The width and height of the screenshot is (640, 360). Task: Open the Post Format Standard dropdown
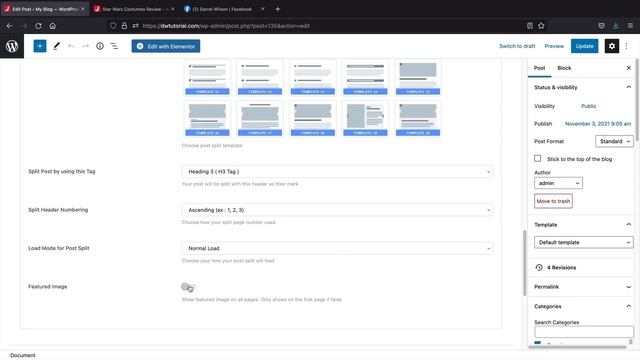click(614, 141)
